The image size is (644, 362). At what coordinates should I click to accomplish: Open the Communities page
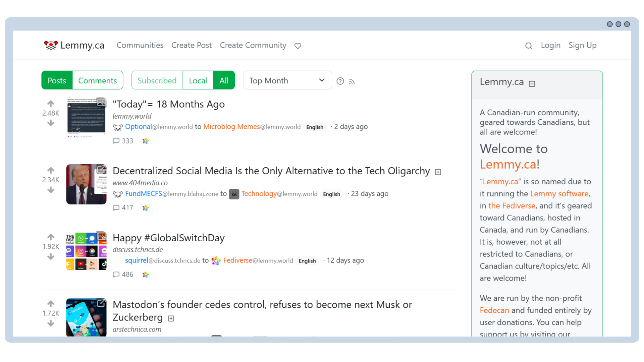(140, 45)
